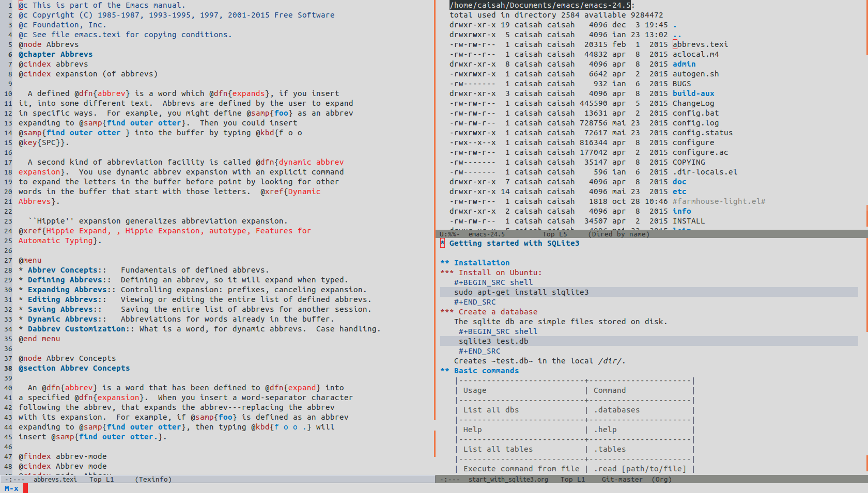Open the build-aux directory in Dired
The height and width of the screenshot is (493, 868).
[693, 93]
